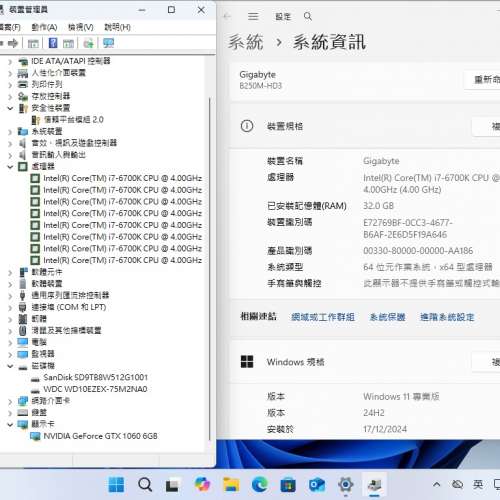Click the cloud sync icon in system tray
This screenshot has height=500, width=500.
tap(457, 484)
